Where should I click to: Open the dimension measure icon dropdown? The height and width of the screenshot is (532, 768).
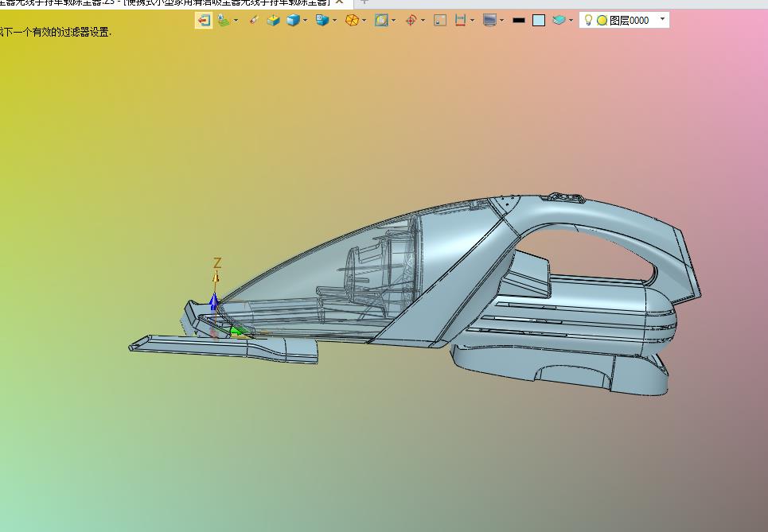click(x=472, y=20)
